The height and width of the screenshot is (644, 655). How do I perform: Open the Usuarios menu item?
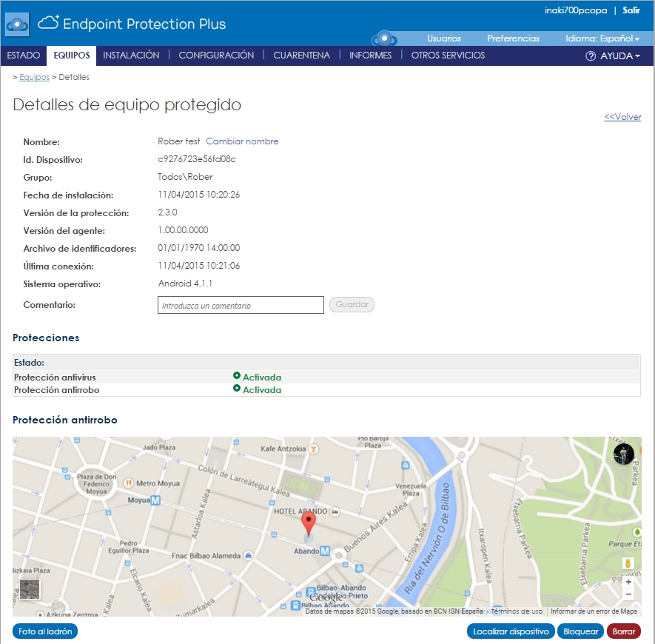[444, 38]
